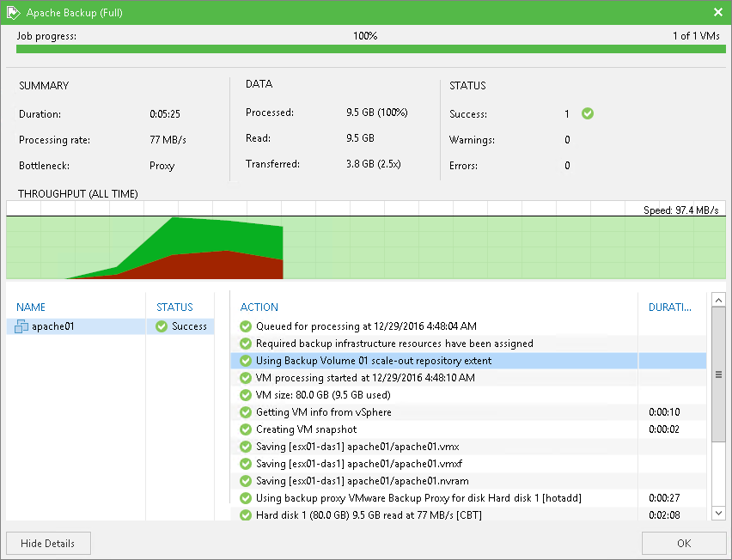Close the Apache Backup window
This screenshot has height=560, width=732.
tap(718, 12)
